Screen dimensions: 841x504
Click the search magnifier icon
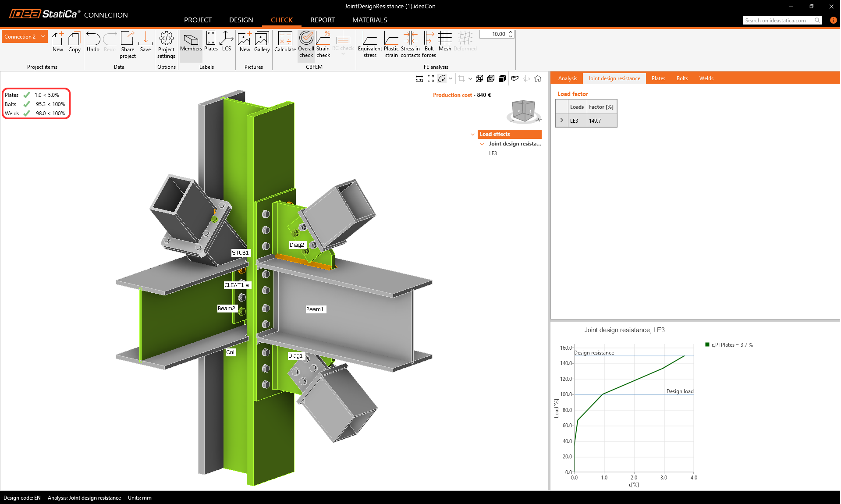817,20
